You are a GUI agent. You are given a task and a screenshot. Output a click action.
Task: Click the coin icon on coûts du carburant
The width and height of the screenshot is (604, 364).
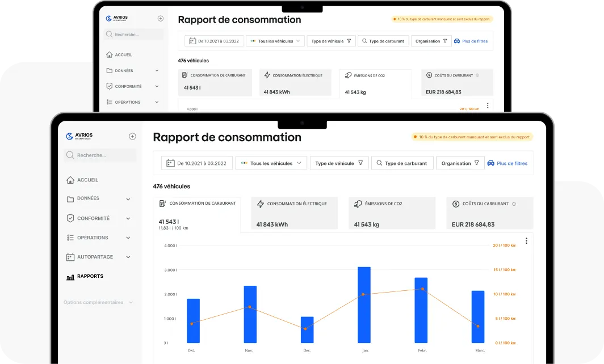pyautogui.click(x=456, y=204)
